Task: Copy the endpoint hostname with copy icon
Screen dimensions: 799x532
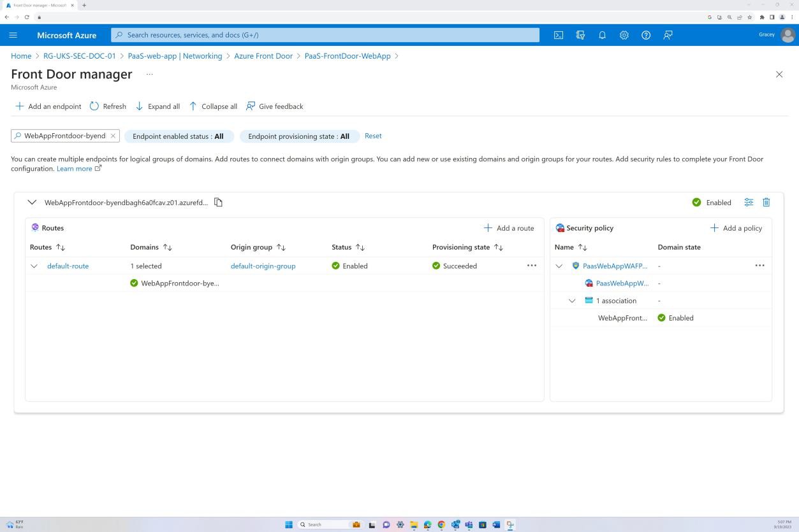Action: coord(218,202)
